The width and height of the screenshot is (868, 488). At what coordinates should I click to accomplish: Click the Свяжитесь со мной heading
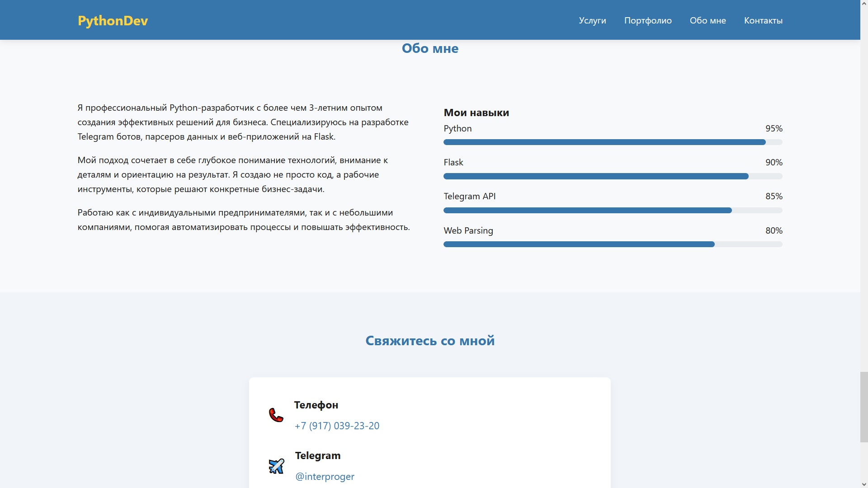[429, 341]
